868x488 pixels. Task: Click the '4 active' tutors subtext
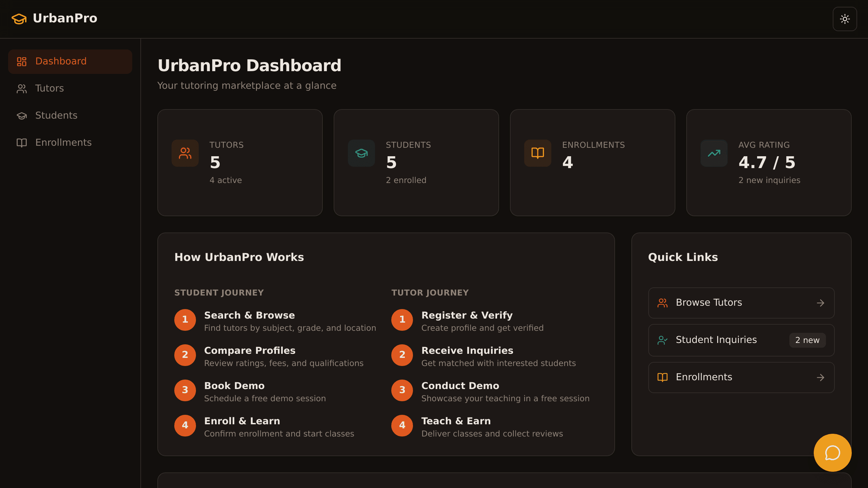[x=226, y=180]
